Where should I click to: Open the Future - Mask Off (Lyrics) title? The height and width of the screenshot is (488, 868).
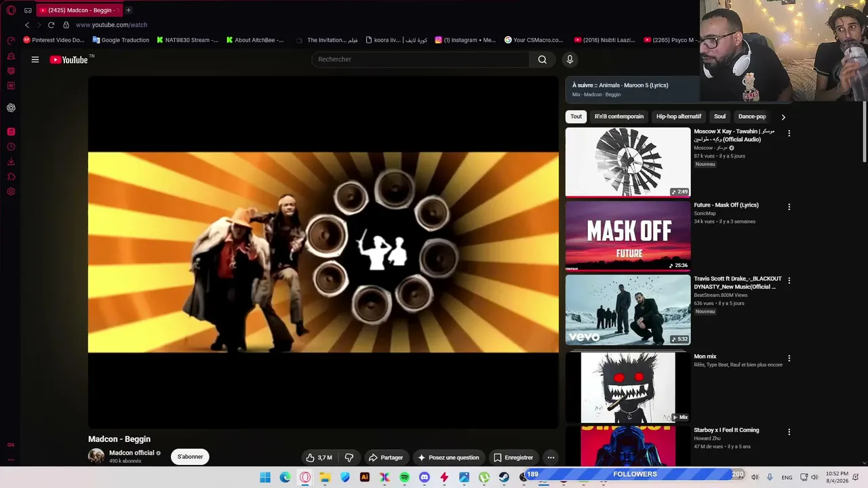726,205
